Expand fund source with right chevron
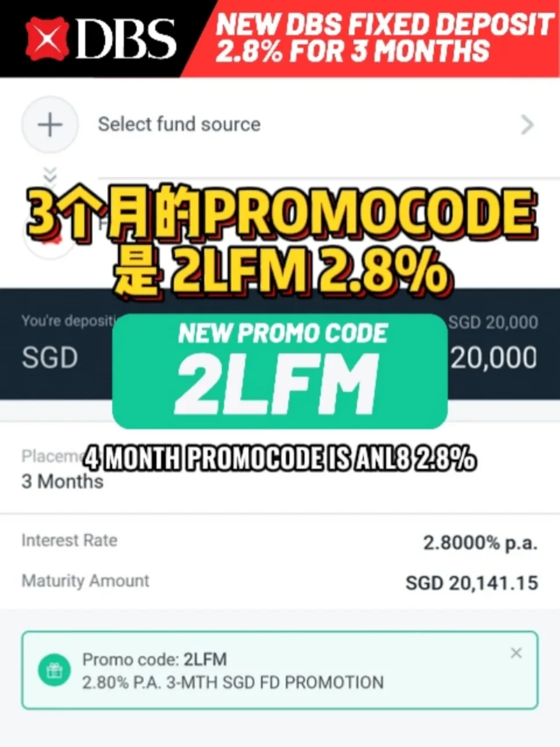The image size is (560, 747). pyautogui.click(x=527, y=124)
